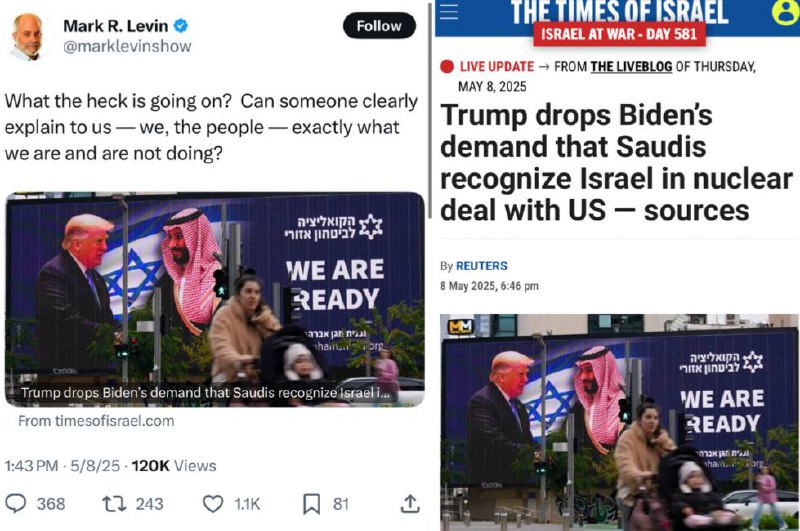
Task: Click the REUTERS author link
Action: coord(482,266)
